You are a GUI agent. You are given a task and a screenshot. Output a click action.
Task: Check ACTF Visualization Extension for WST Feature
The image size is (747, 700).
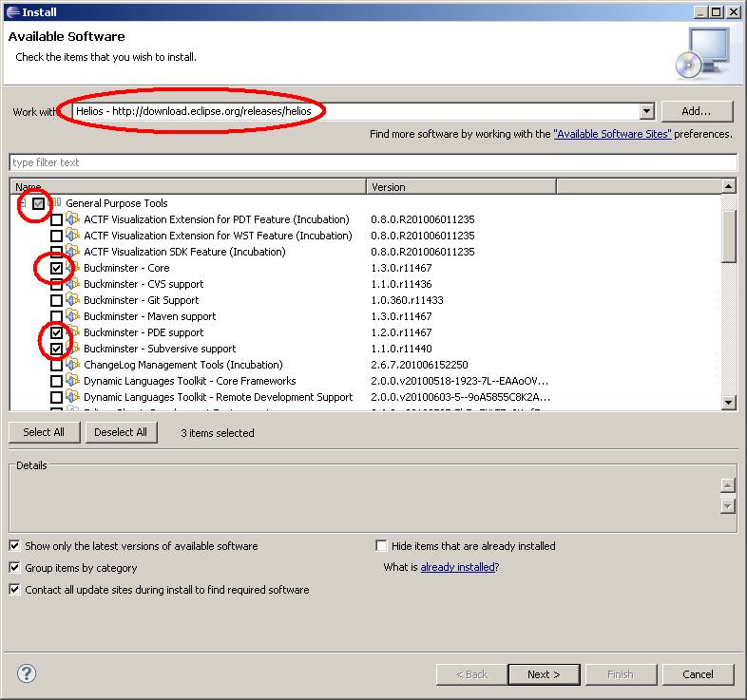[56, 236]
